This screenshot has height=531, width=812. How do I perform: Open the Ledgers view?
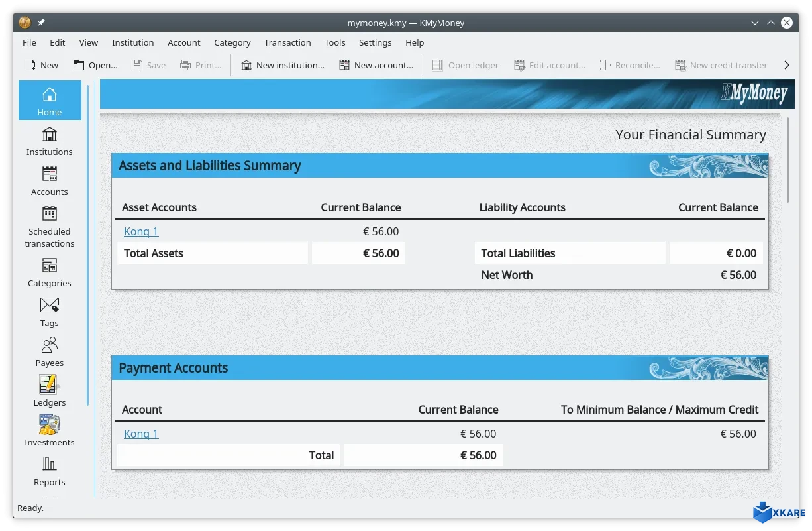(x=50, y=392)
